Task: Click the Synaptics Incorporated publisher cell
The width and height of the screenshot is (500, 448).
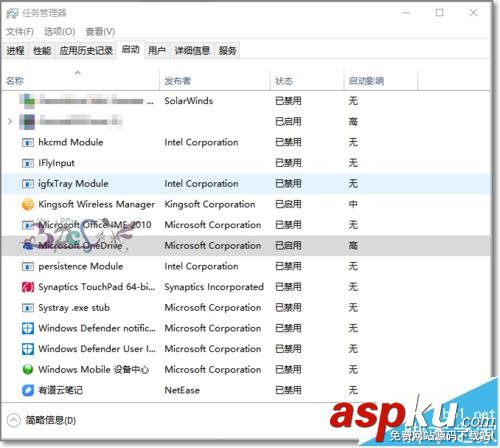Action: 214,287
